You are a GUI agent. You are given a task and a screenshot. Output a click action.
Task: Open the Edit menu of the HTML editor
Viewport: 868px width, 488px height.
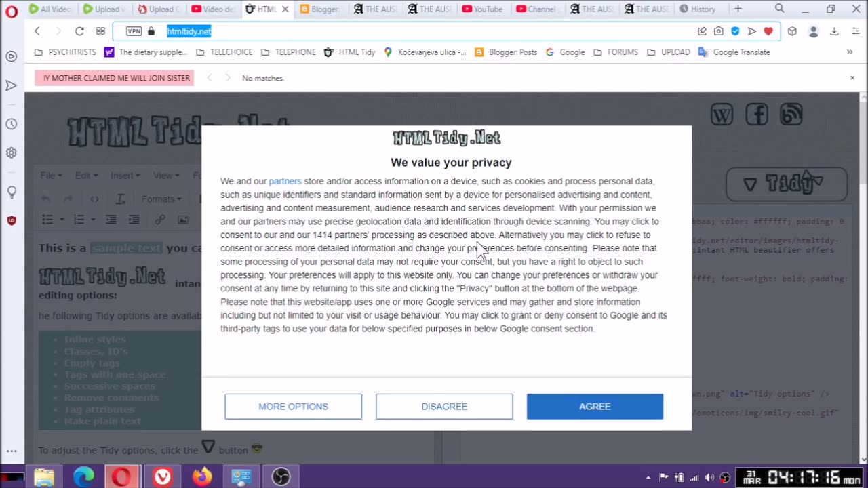[87, 176]
